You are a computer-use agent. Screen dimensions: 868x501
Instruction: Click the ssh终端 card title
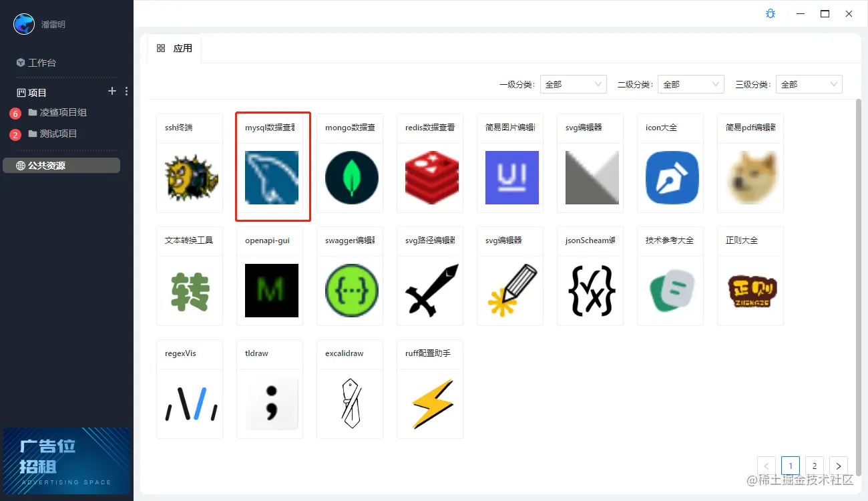click(x=179, y=127)
